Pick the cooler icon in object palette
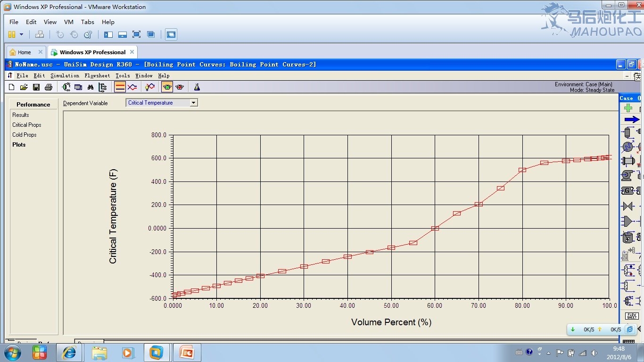Image resolution: width=644 pixels, height=362 pixels. (627, 147)
